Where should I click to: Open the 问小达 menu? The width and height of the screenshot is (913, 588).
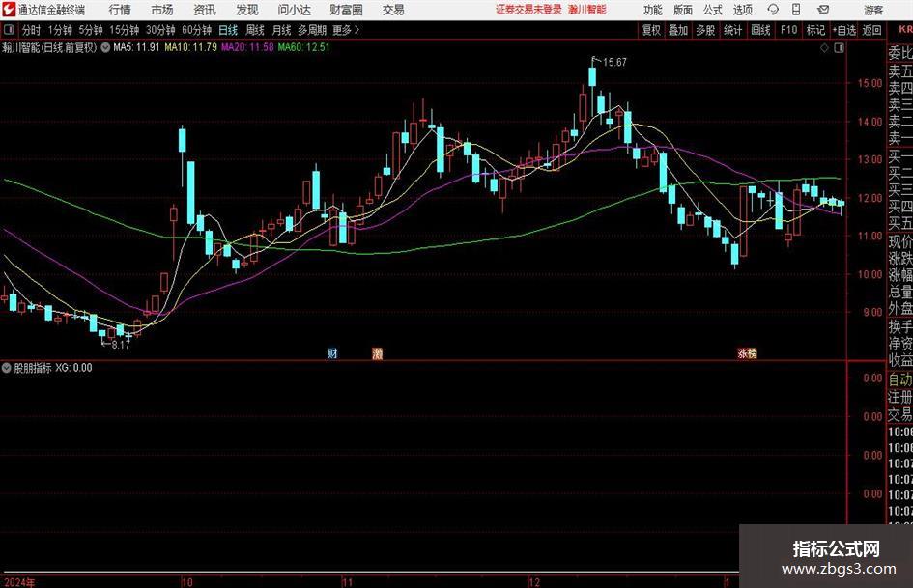point(294,10)
